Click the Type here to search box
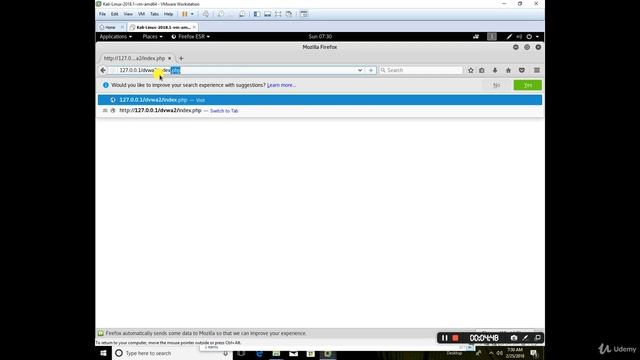Image resolution: width=640 pixels, height=360 pixels. (171, 353)
